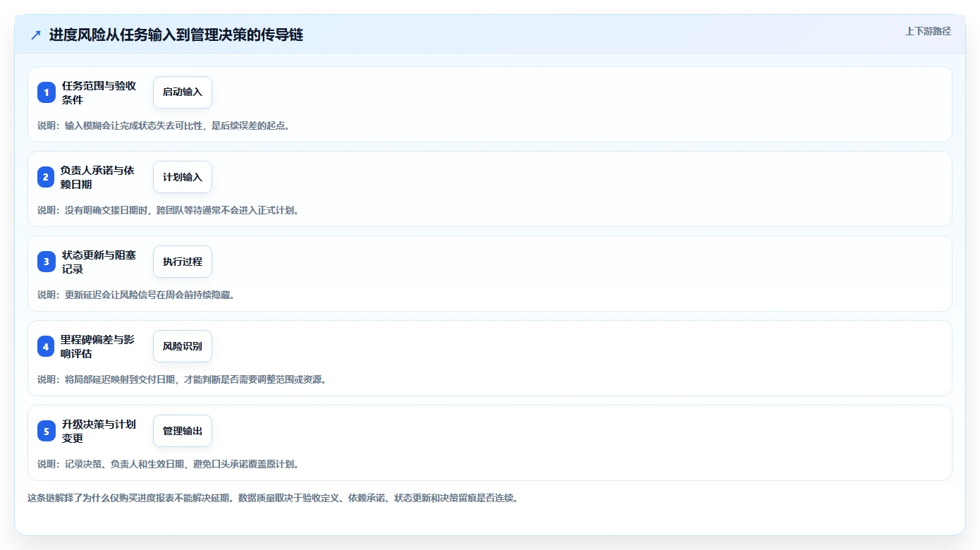The height and width of the screenshot is (550, 980).
Task: Click the step 5 number badge
Action: click(x=47, y=431)
